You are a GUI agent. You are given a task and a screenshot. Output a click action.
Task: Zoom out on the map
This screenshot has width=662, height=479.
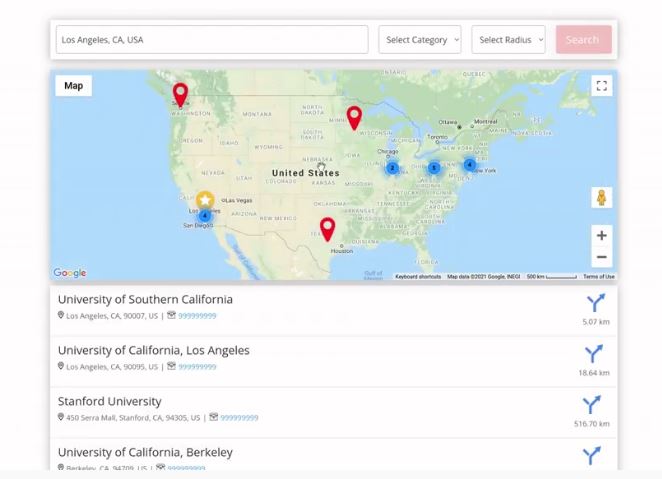[x=602, y=257]
